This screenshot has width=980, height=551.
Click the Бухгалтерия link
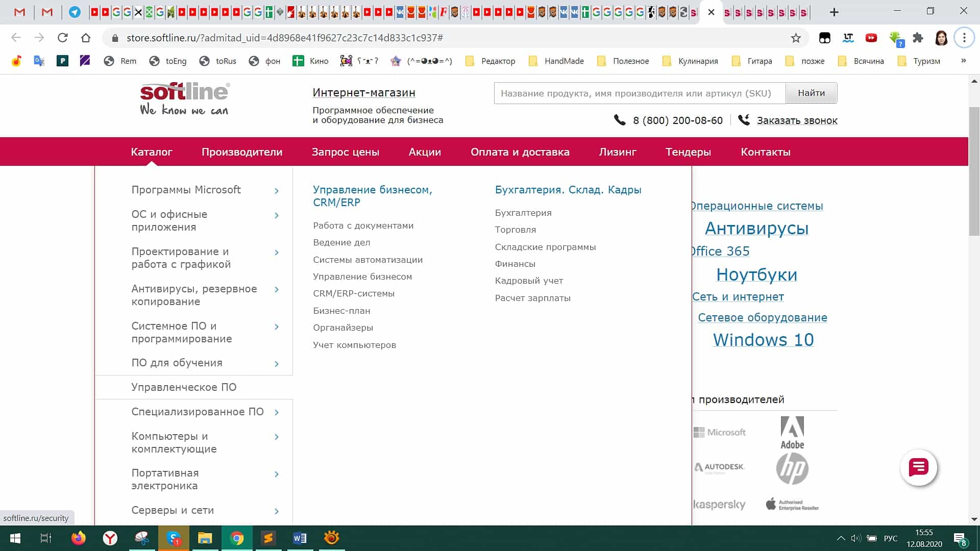pyautogui.click(x=524, y=213)
